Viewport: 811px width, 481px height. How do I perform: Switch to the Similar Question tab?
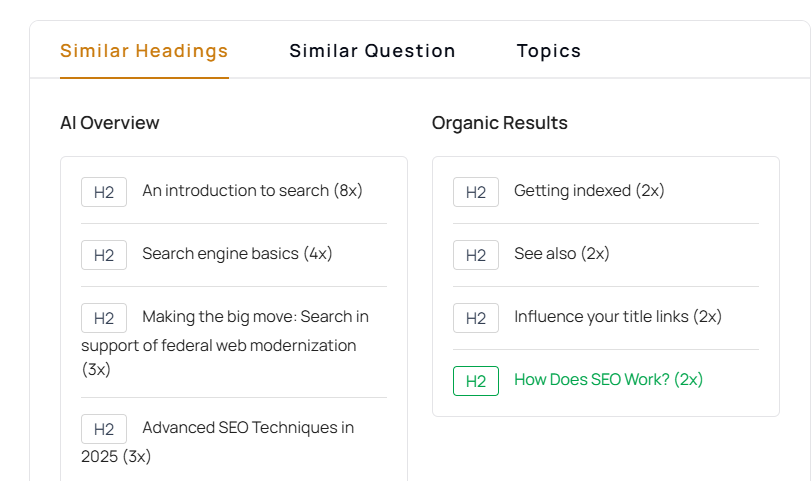372,51
